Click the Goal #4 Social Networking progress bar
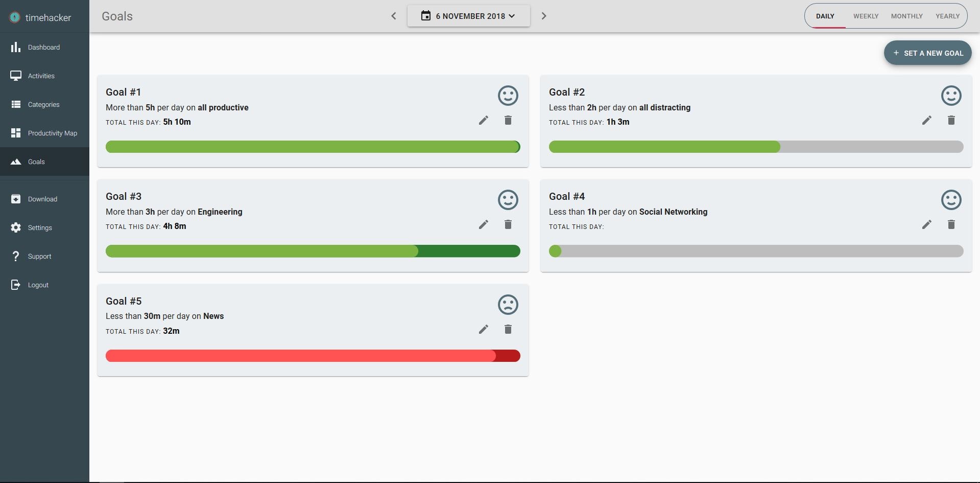Image resolution: width=980 pixels, height=483 pixels. (x=756, y=251)
